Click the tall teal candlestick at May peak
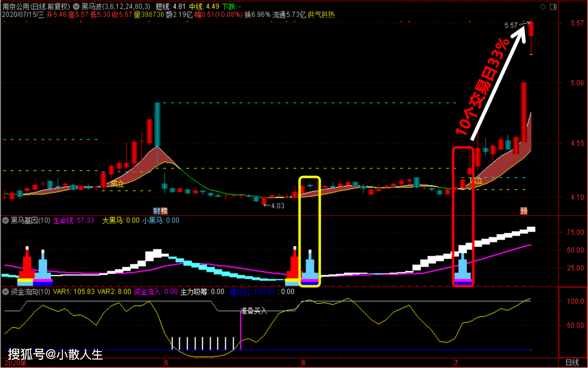588x368 pixels. (x=157, y=124)
